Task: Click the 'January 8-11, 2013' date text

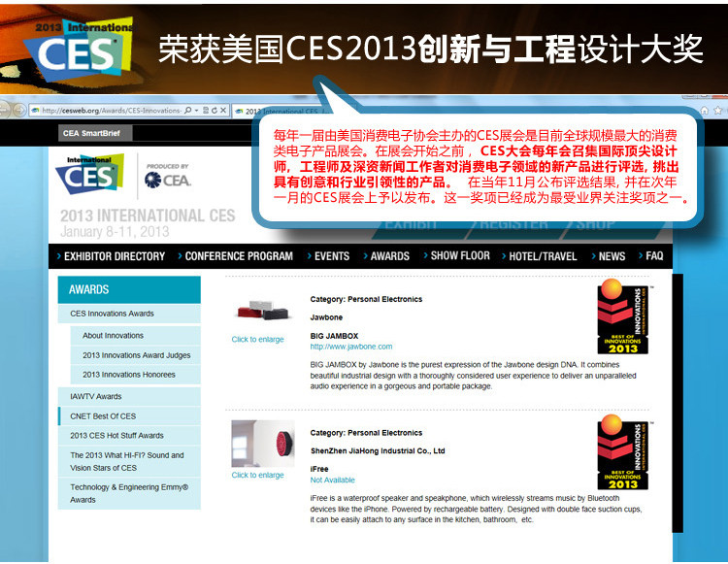Action: pyautogui.click(x=115, y=232)
